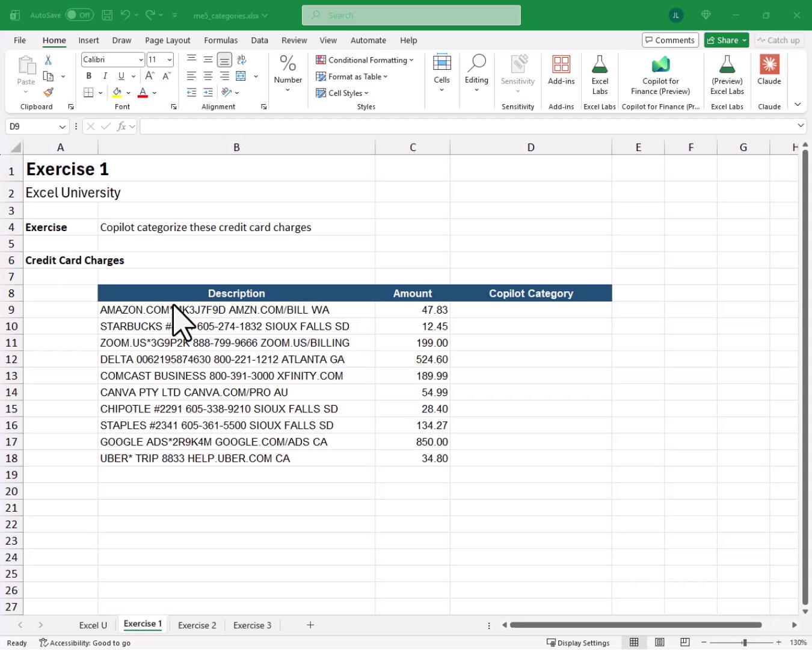Image resolution: width=812 pixels, height=650 pixels.
Task: Open the File menu
Action: click(20, 40)
